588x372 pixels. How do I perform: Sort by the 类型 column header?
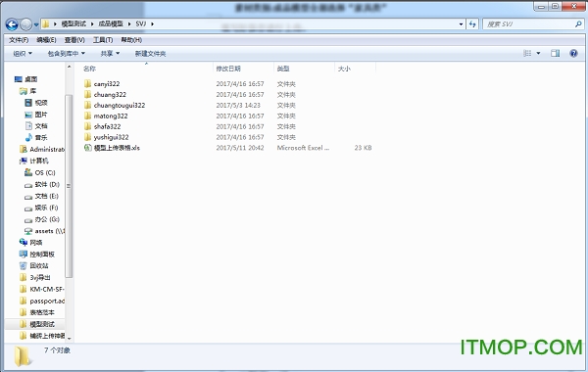pyautogui.click(x=283, y=69)
